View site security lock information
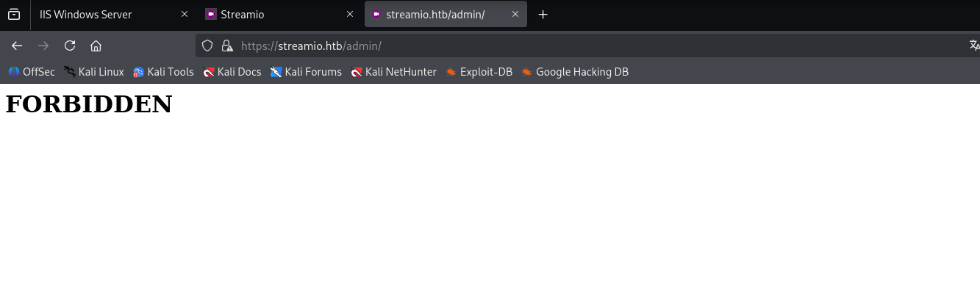Image resolution: width=980 pixels, height=290 pixels. pos(226,46)
